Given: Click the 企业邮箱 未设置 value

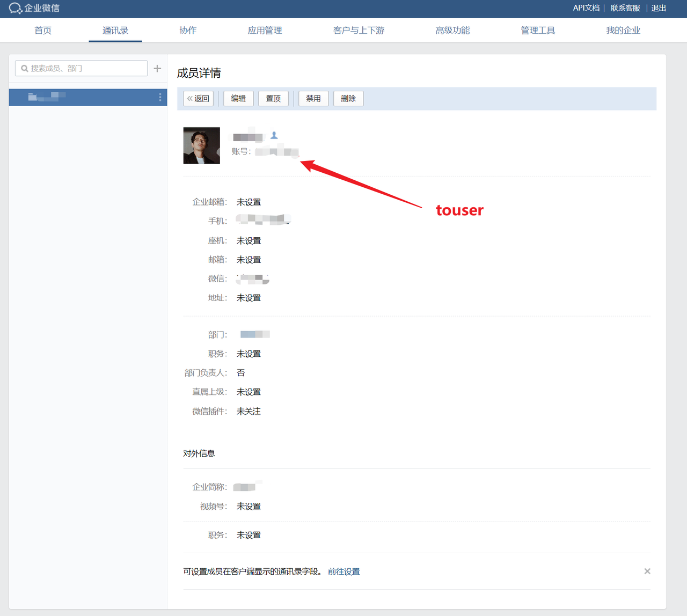Looking at the screenshot, I should 249,202.
